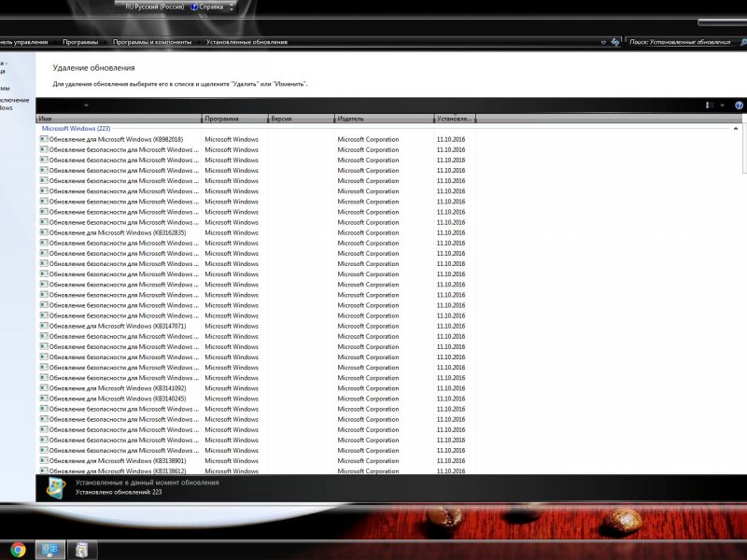Click the Справка help button in the language bar

click(206, 7)
